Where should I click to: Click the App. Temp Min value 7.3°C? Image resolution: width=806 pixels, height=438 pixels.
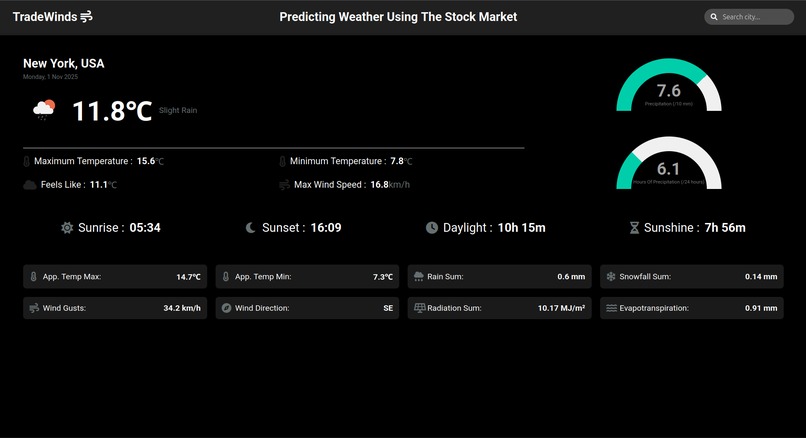(383, 277)
